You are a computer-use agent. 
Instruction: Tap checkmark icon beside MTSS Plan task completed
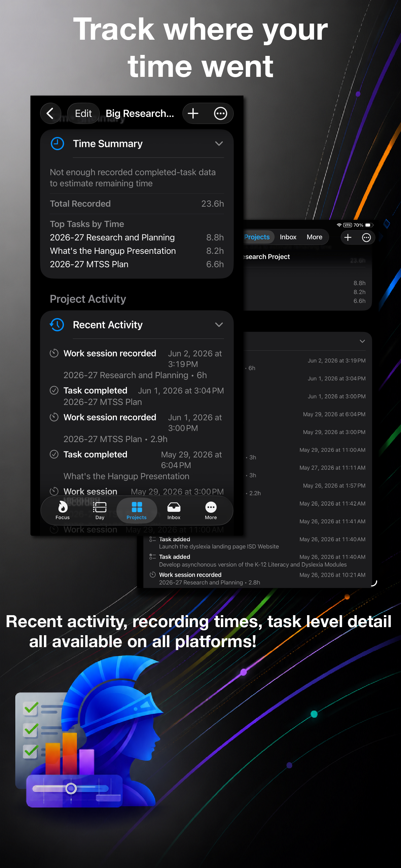coord(54,390)
